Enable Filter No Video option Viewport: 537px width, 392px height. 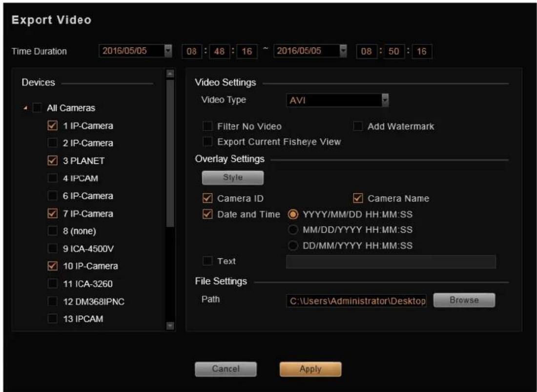click(207, 126)
